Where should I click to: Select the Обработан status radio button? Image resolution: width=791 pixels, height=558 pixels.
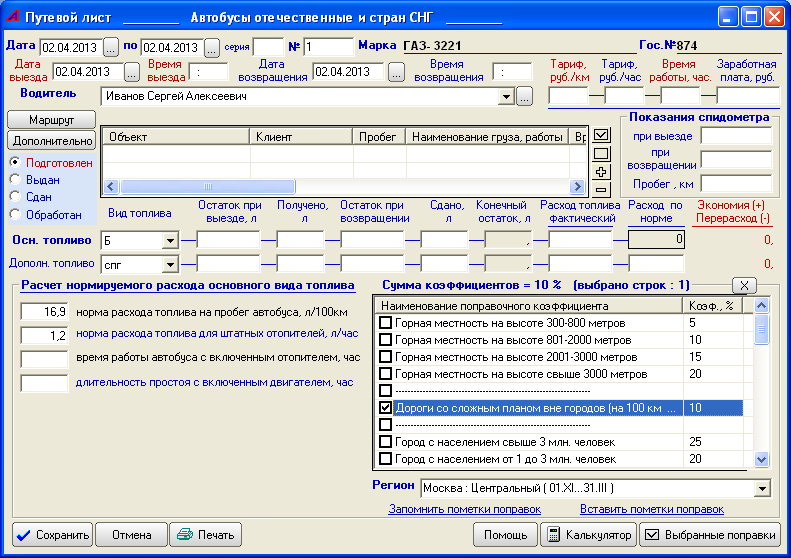(x=15, y=212)
